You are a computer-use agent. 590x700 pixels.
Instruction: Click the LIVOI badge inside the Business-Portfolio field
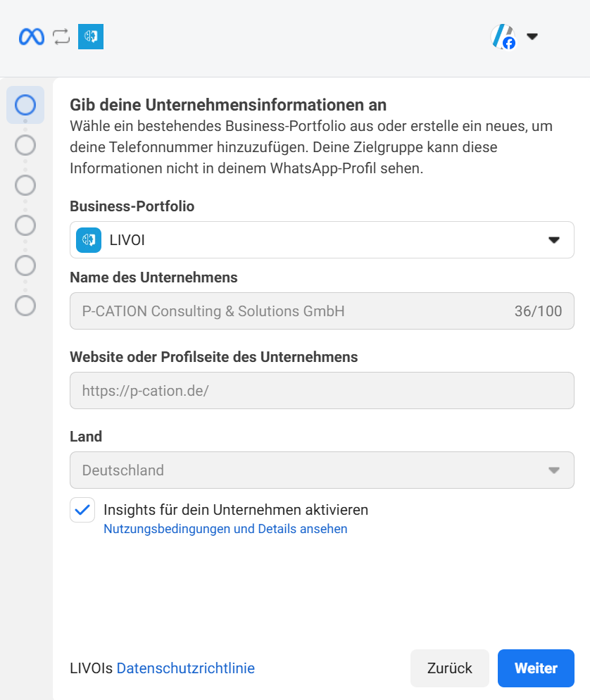(x=88, y=239)
